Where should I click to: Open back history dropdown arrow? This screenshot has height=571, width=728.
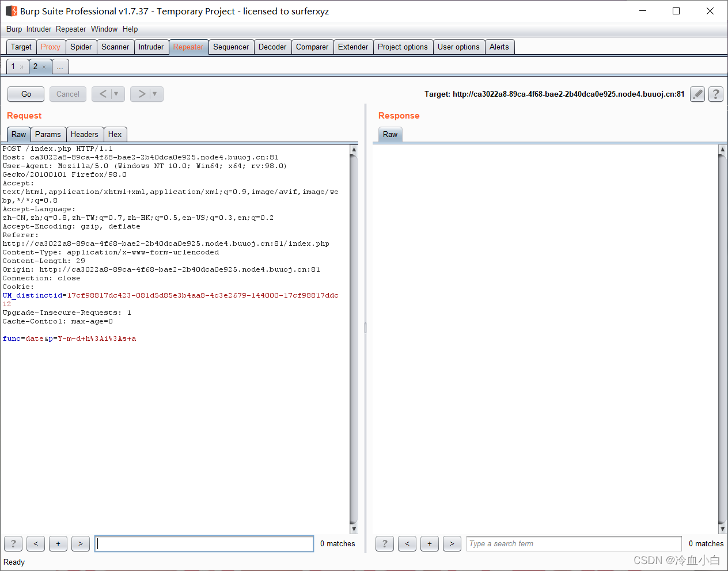pos(116,94)
